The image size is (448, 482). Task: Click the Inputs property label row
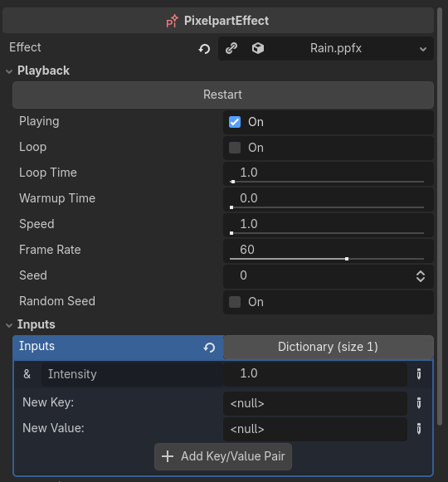[119, 348]
